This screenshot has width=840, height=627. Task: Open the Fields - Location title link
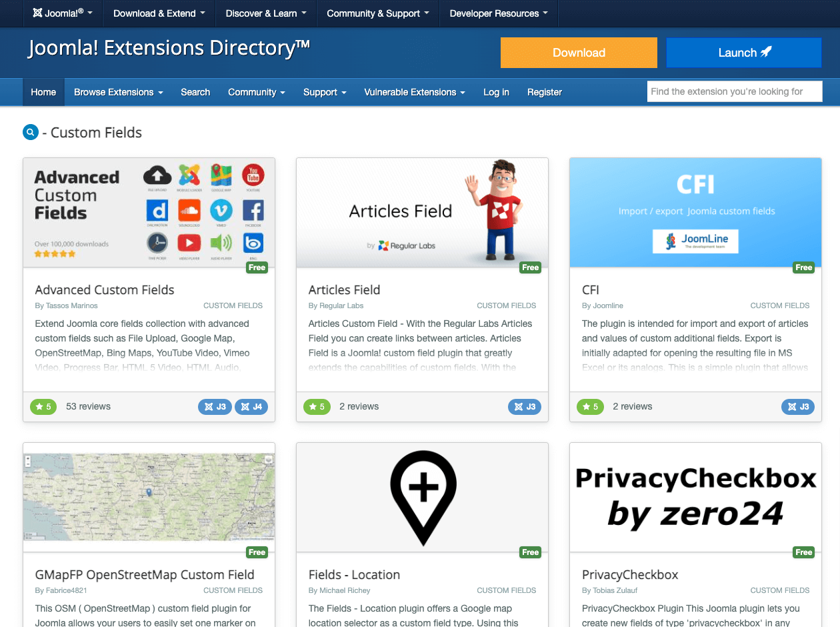click(354, 575)
